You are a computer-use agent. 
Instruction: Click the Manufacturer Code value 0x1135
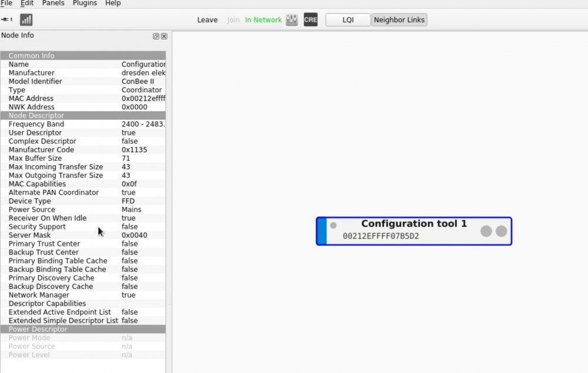(134, 149)
